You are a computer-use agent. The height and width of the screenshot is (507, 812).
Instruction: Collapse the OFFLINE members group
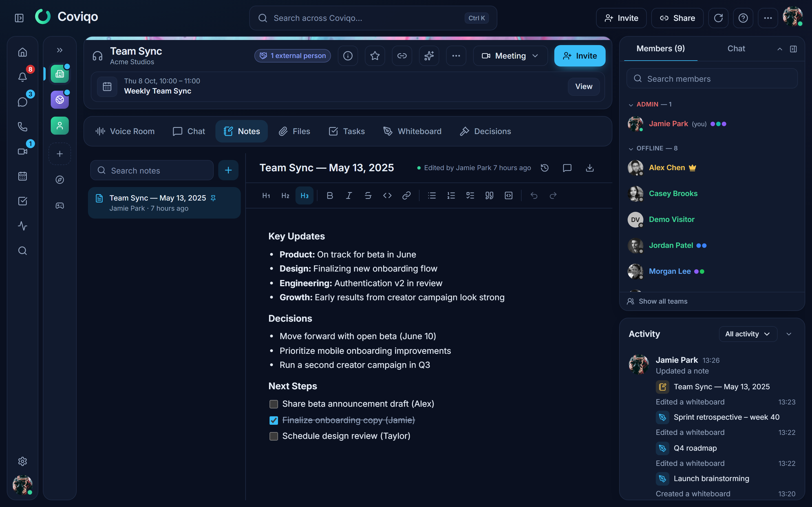pos(631,148)
